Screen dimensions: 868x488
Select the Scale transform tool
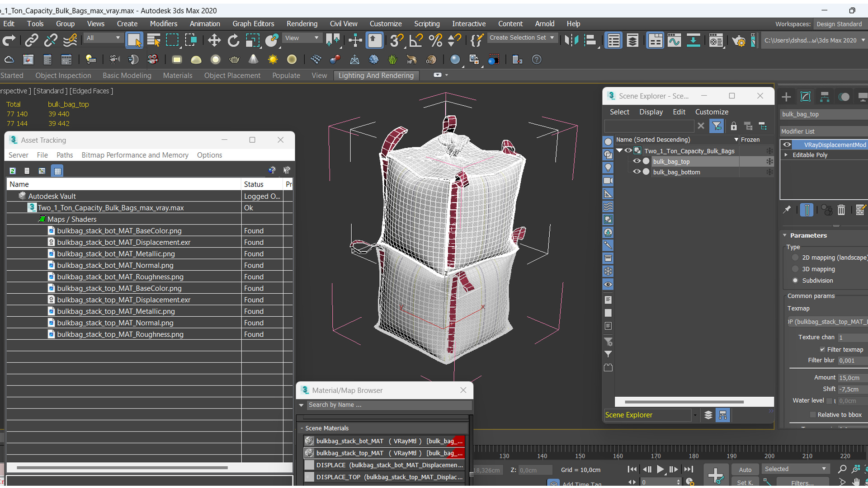253,41
